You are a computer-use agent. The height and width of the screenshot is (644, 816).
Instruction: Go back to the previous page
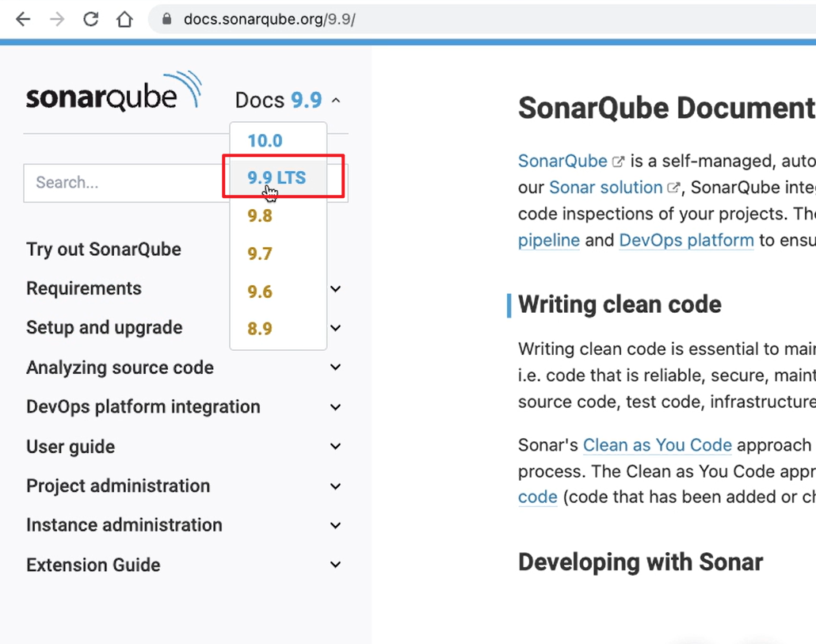(24, 20)
